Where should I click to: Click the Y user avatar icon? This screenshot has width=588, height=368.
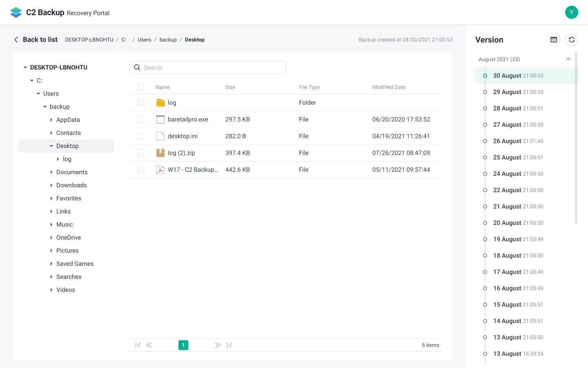572,12
